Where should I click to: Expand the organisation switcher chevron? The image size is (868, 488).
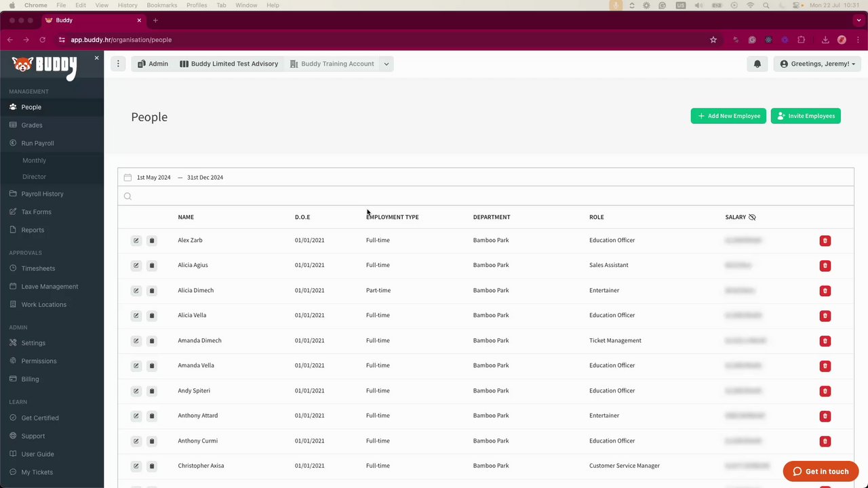tap(387, 64)
